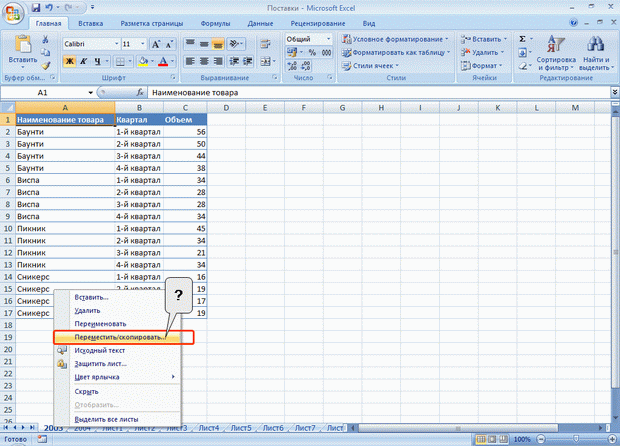Choose Выделить все листы in context menu
620x446 pixels.
click(x=117, y=420)
